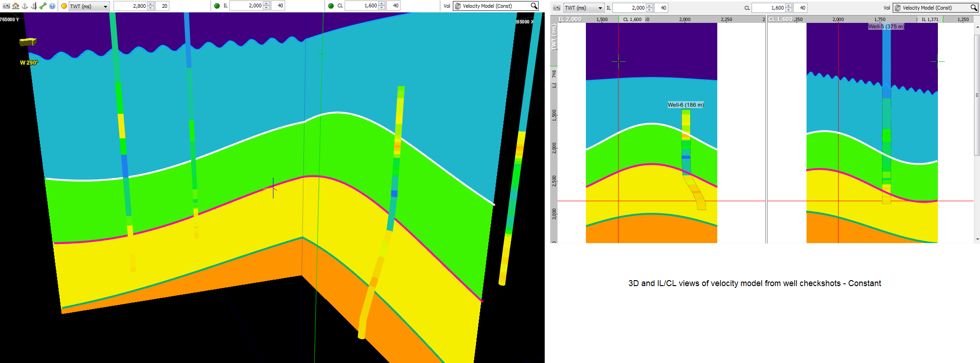
Task: Click the camera snapshot icon in 3D toolbar
Action: 6,6
